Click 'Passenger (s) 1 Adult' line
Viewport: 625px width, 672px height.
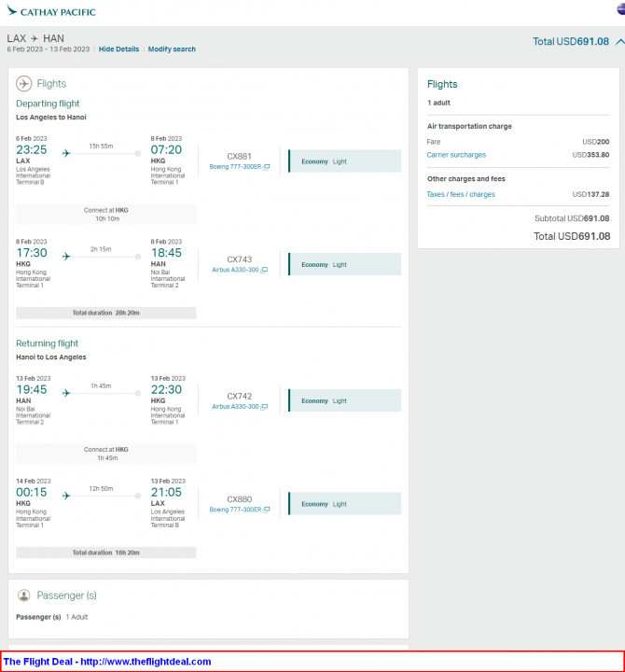[52, 617]
